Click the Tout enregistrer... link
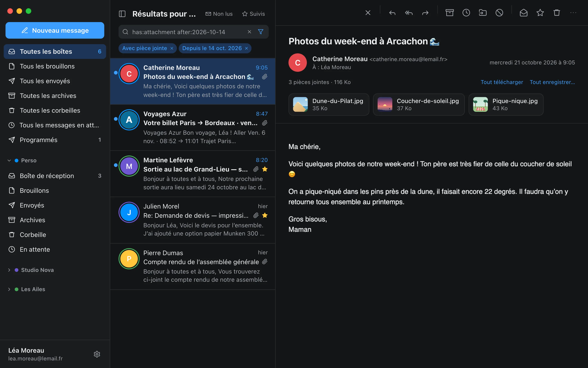The image size is (588, 368). click(552, 82)
